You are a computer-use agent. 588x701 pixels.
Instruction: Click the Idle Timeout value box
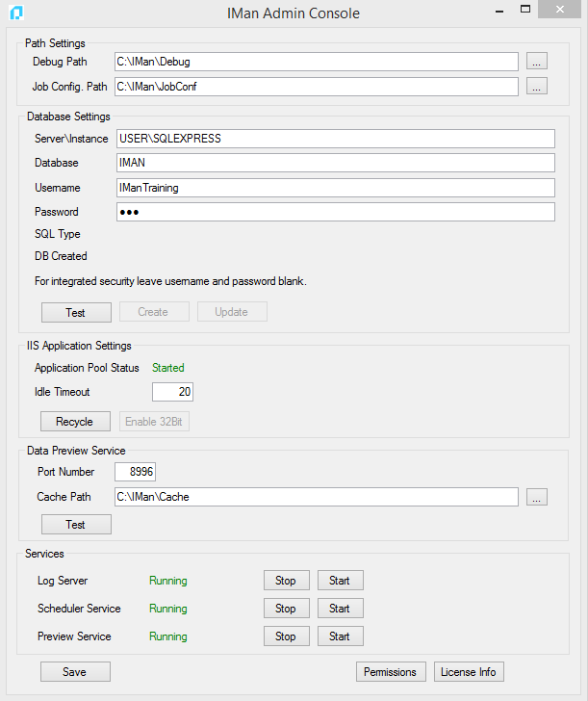coord(173,392)
